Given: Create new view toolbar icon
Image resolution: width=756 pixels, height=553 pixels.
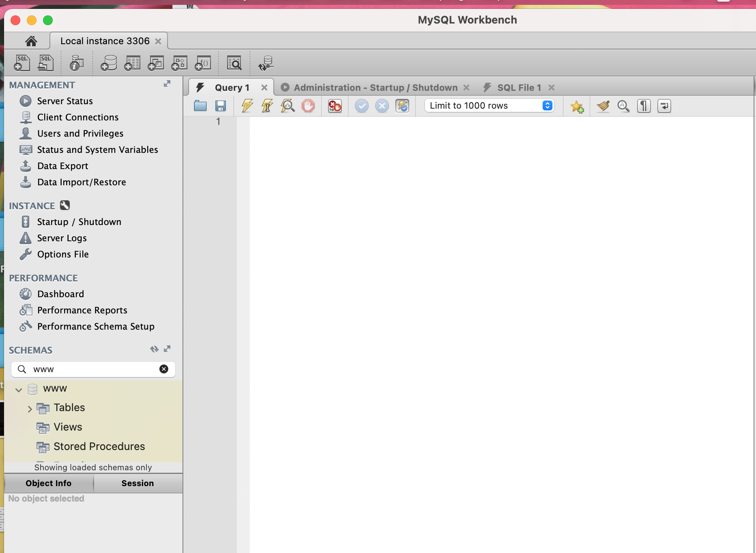Looking at the screenshot, I should pos(156,63).
